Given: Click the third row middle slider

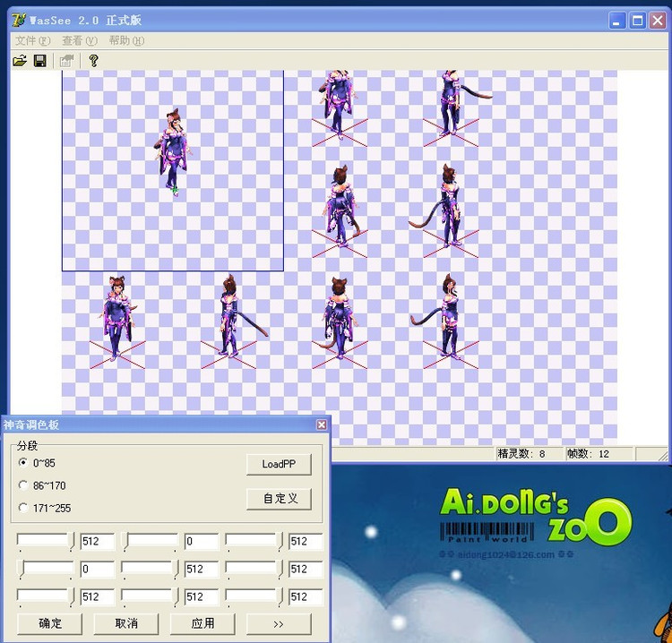Looking at the screenshot, I should coord(150,597).
